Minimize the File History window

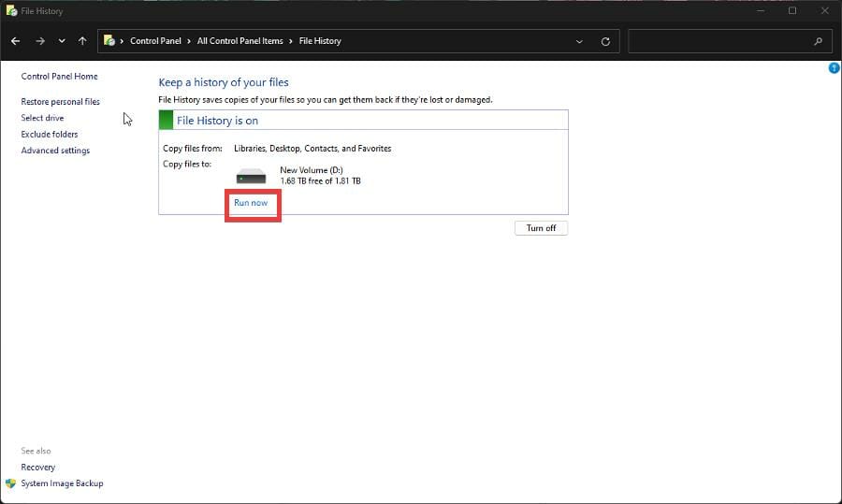[x=761, y=10]
